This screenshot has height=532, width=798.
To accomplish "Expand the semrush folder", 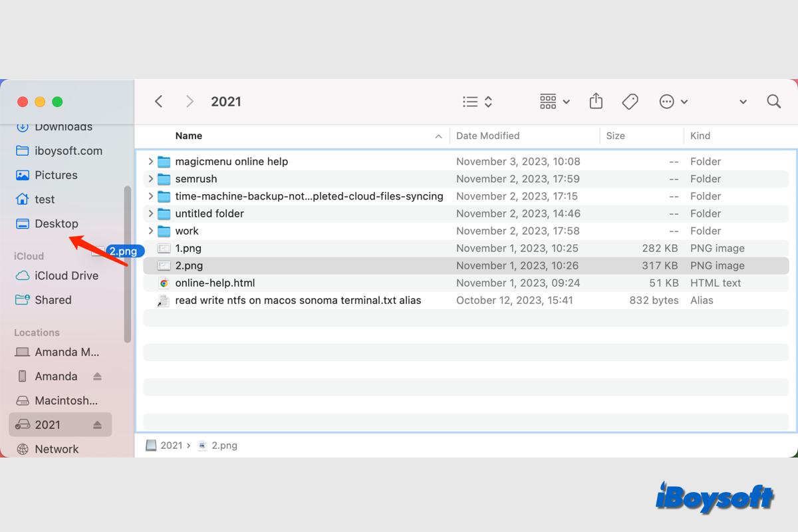I will pyautogui.click(x=150, y=179).
